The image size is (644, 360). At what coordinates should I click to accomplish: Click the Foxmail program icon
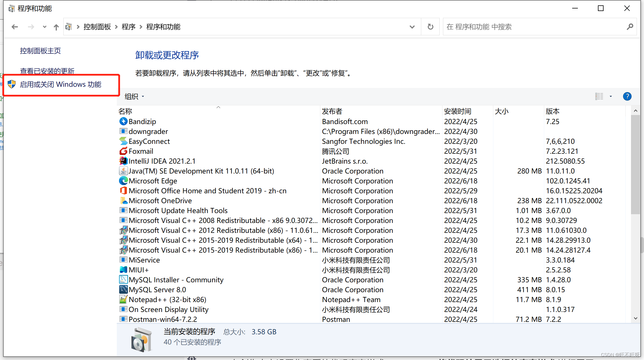click(x=123, y=151)
